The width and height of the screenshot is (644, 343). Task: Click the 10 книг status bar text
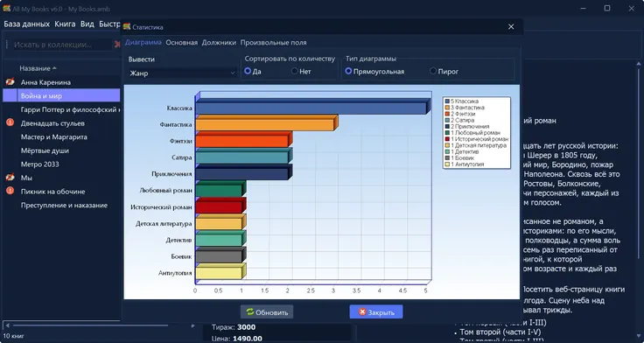[13, 336]
